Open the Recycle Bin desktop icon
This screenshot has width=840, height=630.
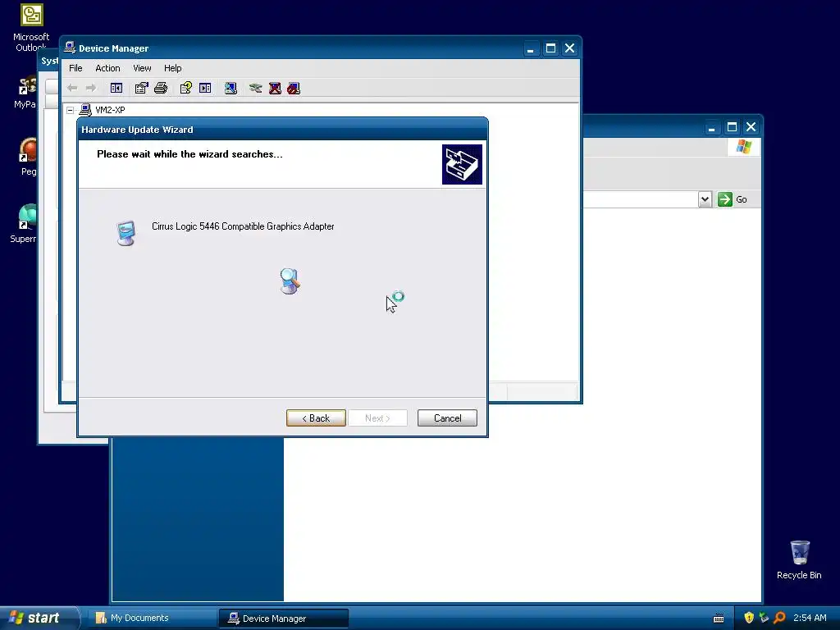[x=799, y=559]
